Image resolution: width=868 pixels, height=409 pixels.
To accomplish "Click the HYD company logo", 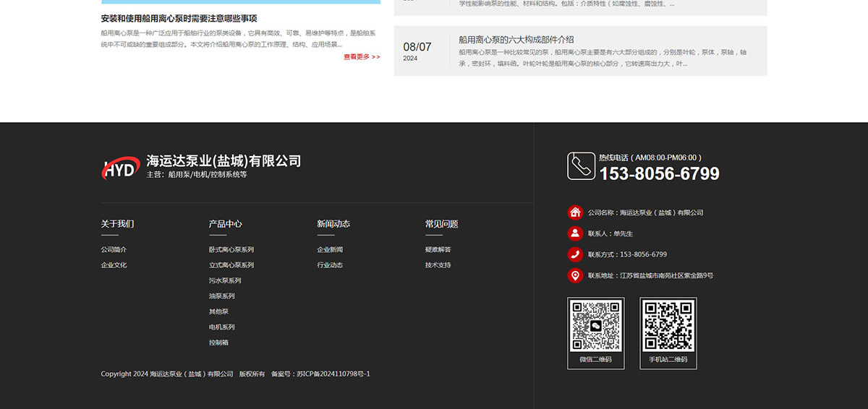I will point(120,168).
